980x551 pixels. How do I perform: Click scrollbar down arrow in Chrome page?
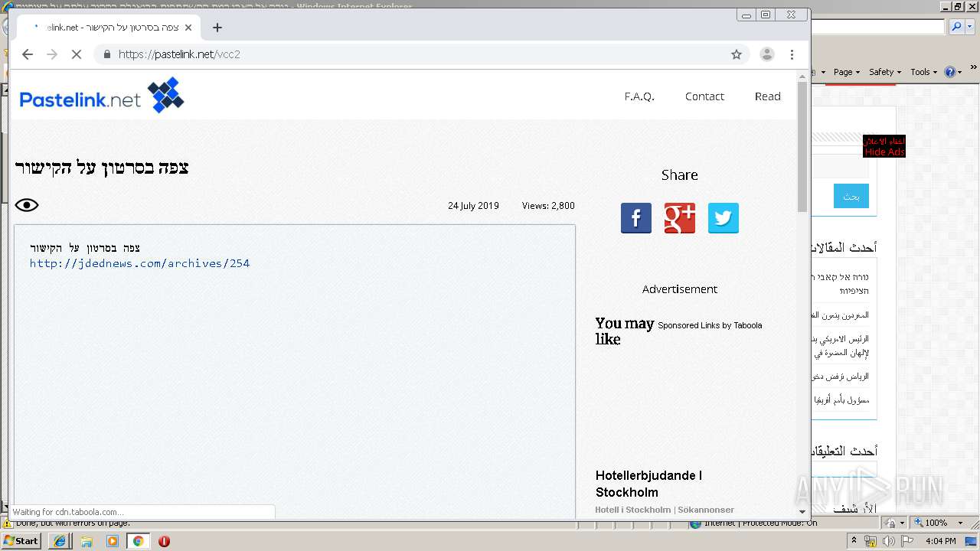(802, 512)
